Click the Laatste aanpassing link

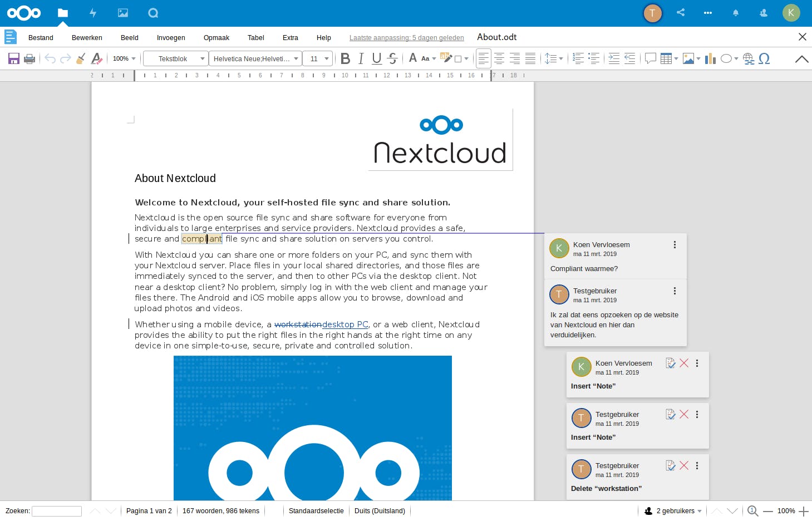click(407, 38)
